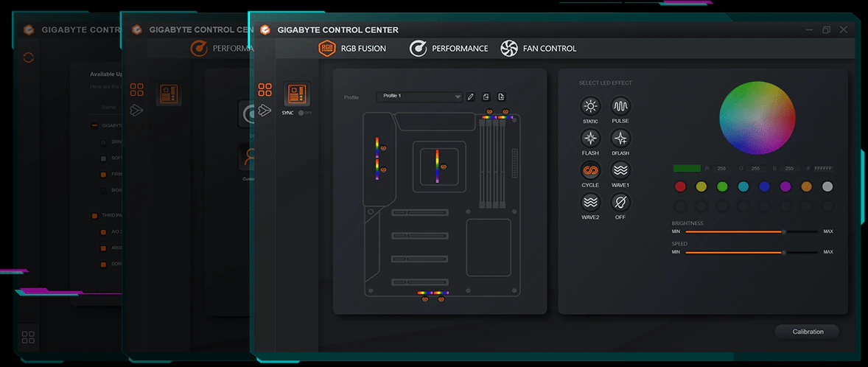The image size is (868, 367).
Task: Check the FIRM checkbox in updates list
Action: click(x=104, y=175)
